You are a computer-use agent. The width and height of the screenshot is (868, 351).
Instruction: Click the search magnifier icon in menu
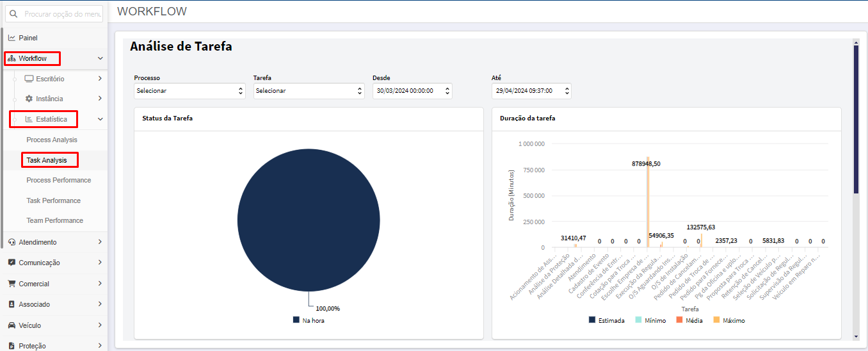[13, 13]
